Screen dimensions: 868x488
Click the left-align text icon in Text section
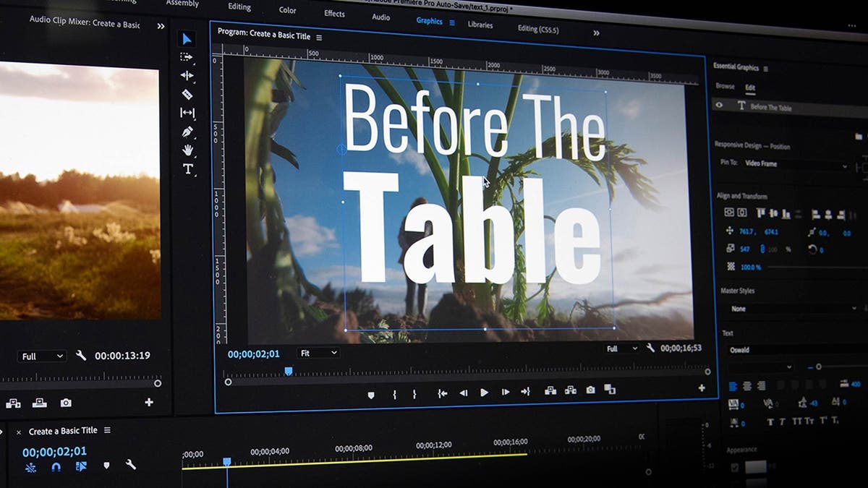click(733, 386)
